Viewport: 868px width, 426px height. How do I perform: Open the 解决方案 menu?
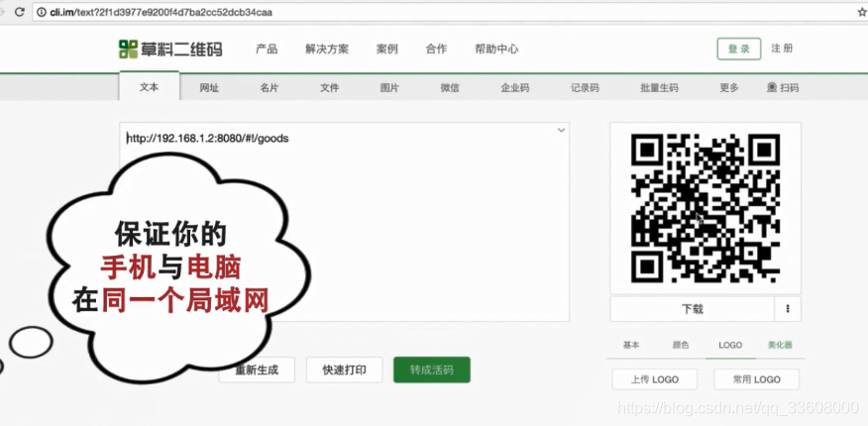click(x=327, y=50)
